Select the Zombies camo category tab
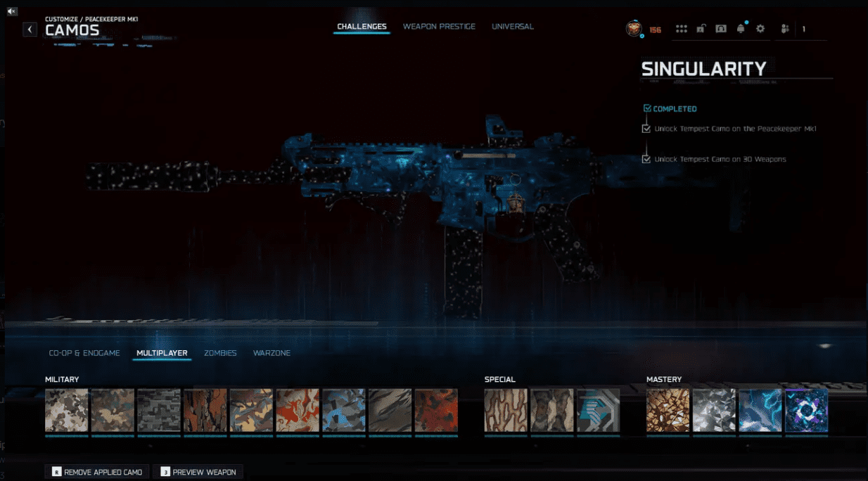The width and height of the screenshot is (868, 481). [220, 353]
